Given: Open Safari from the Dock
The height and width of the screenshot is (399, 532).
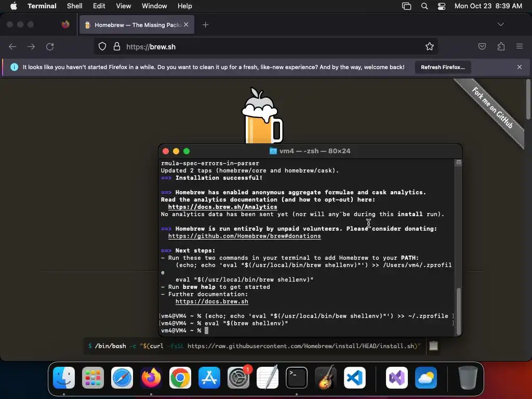Looking at the screenshot, I should [122, 378].
